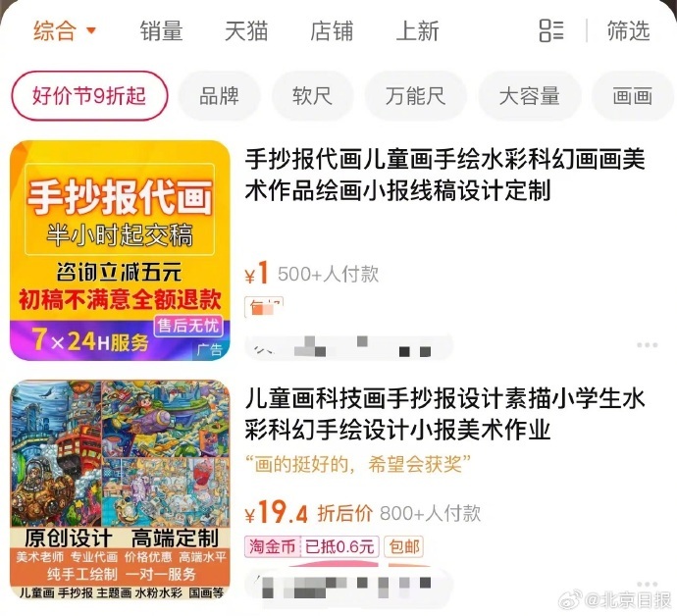Open listing titled 手抄报代画儿童画手绘水彩
677x616 pixels.
coord(444,175)
